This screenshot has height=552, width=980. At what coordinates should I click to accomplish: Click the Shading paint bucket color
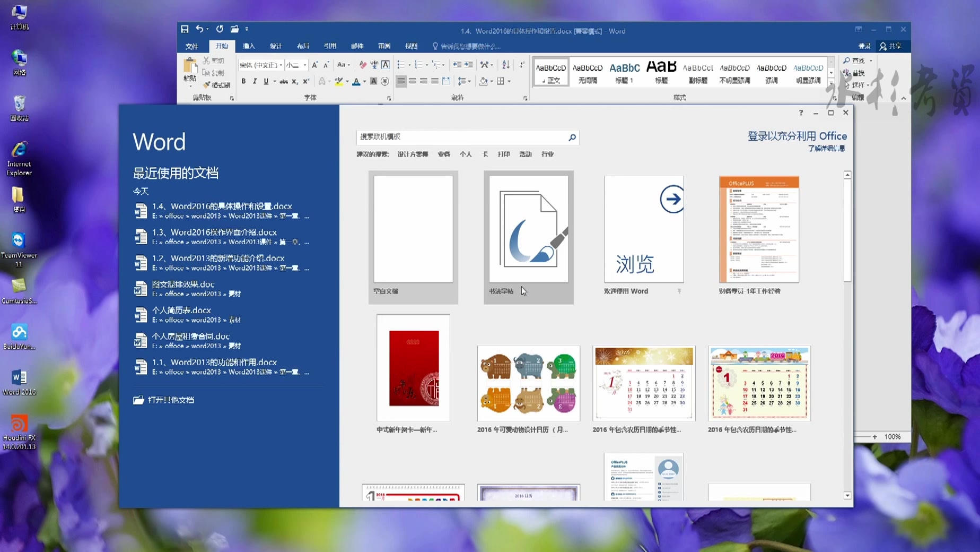coord(483,81)
